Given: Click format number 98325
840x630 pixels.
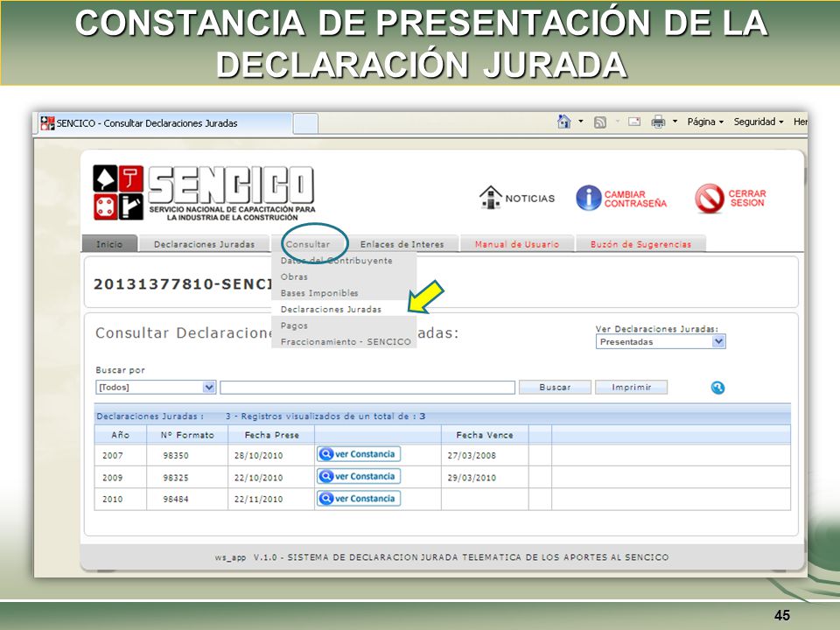Looking at the screenshot, I should coord(176,478).
